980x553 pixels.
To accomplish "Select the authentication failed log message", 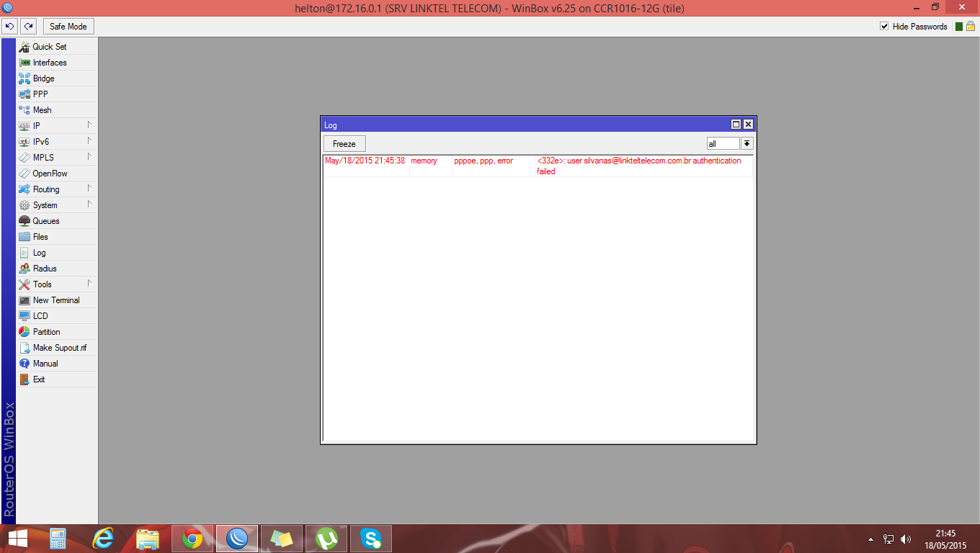I will (x=638, y=166).
